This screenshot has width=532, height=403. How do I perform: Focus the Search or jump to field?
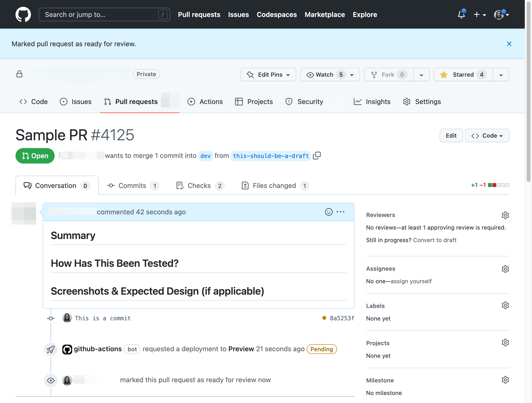[104, 15]
